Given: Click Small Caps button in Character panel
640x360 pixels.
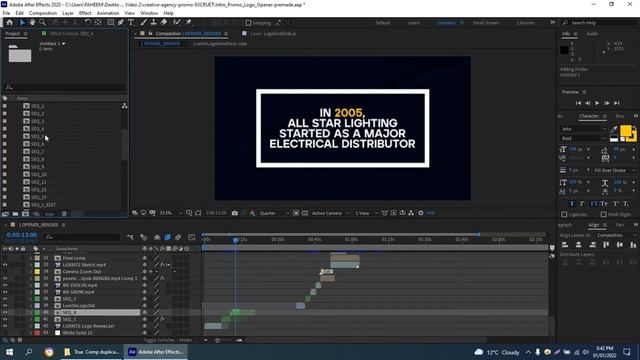Looking at the screenshot, I should (x=604, y=203).
